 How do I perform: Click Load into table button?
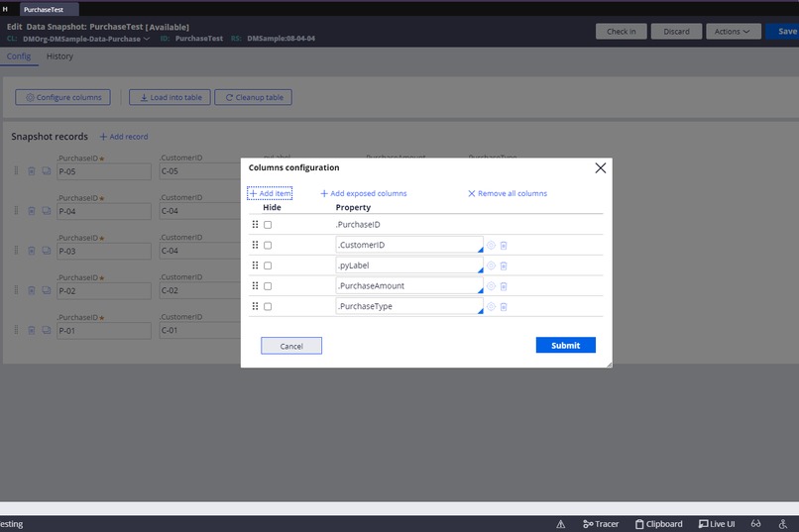[x=170, y=97]
